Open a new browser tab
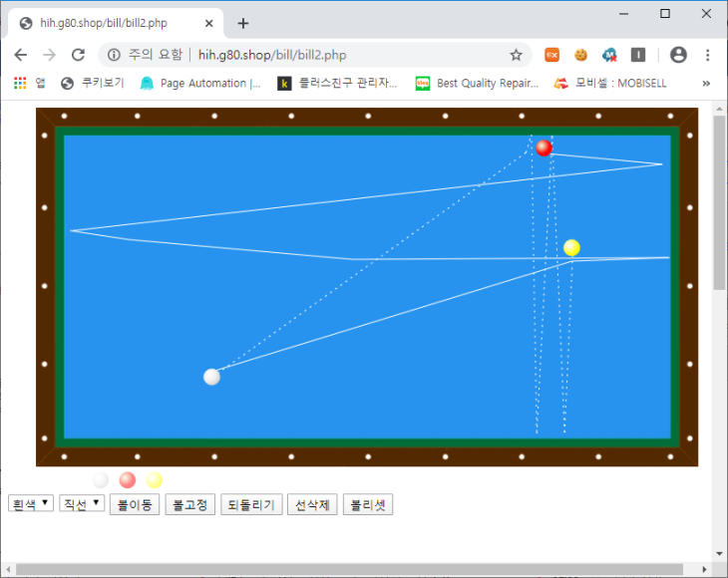The height and width of the screenshot is (578, 728). coord(243,23)
